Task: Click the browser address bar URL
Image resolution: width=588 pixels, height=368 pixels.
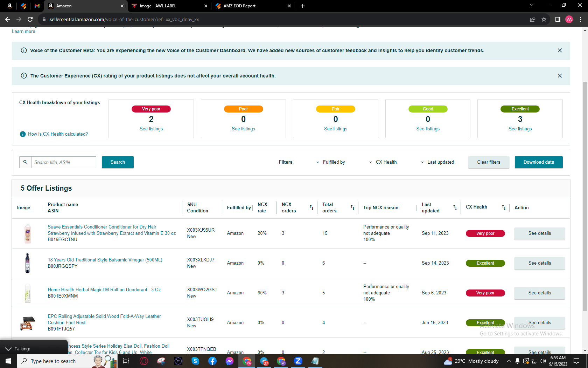Action: click(x=124, y=19)
